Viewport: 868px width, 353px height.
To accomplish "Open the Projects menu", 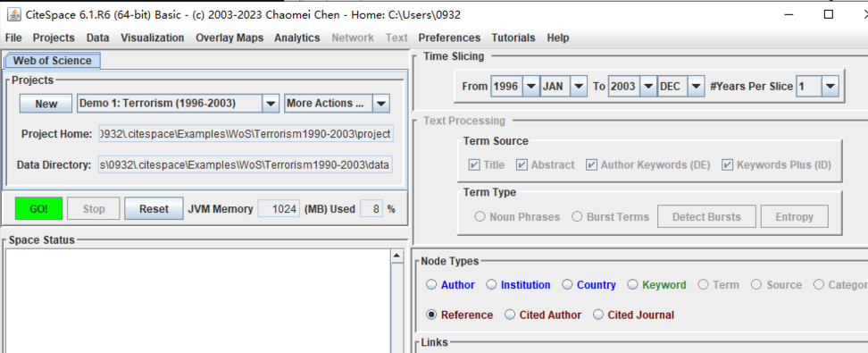I will [x=54, y=38].
